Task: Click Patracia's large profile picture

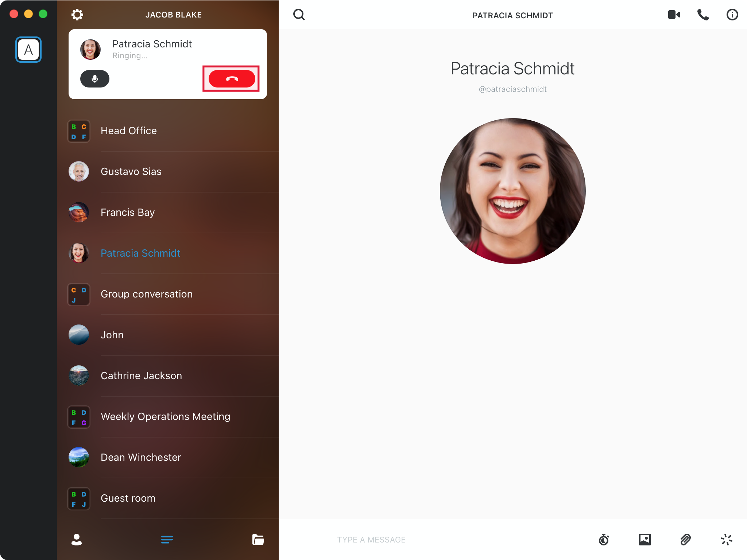Action: [x=513, y=191]
